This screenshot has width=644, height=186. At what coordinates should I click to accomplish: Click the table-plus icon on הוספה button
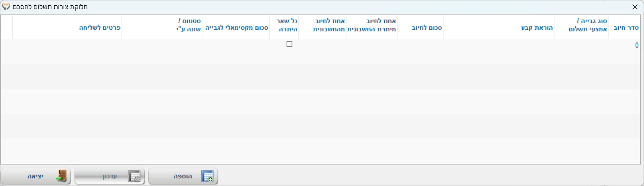[207, 176]
